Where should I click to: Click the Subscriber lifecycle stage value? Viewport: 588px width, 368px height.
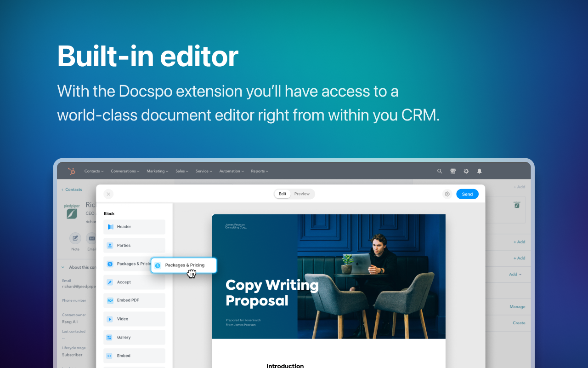[x=72, y=355]
